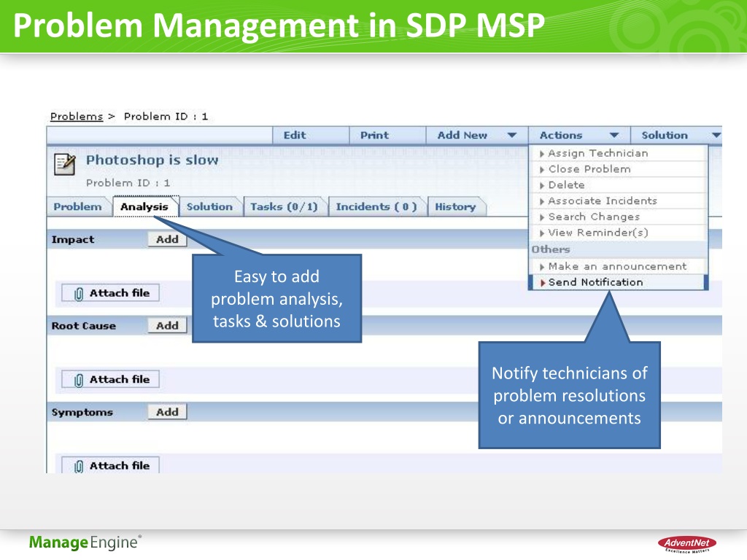
Task: Click paperclip icon in Symptoms Attach file
Action: coord(79,466)
